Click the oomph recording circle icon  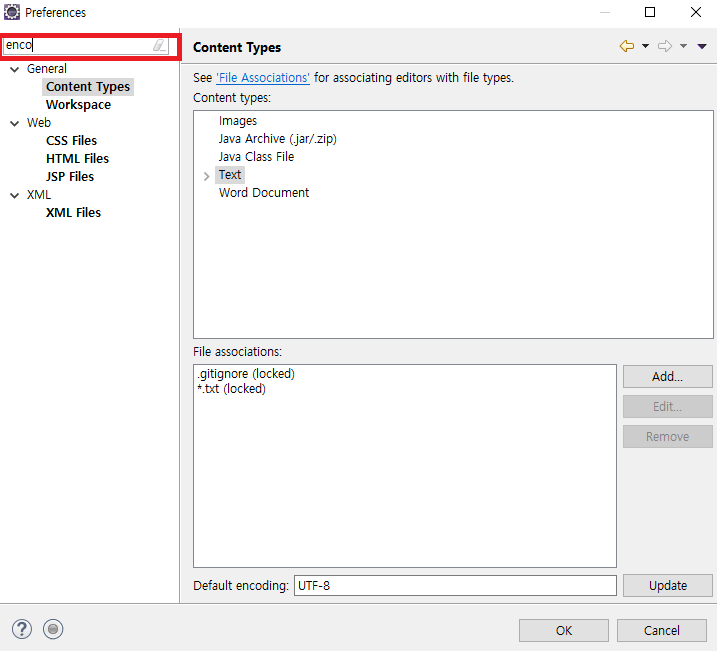tap(53, 629)
